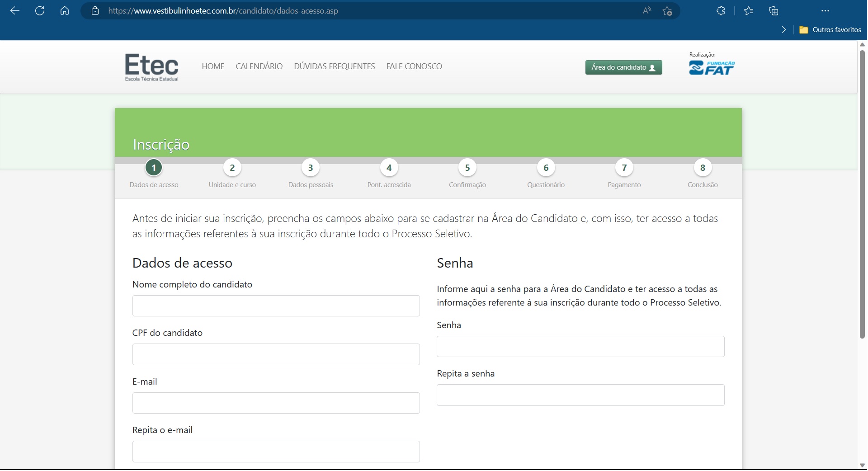Select step 5 Confirmação

[467, 168]
